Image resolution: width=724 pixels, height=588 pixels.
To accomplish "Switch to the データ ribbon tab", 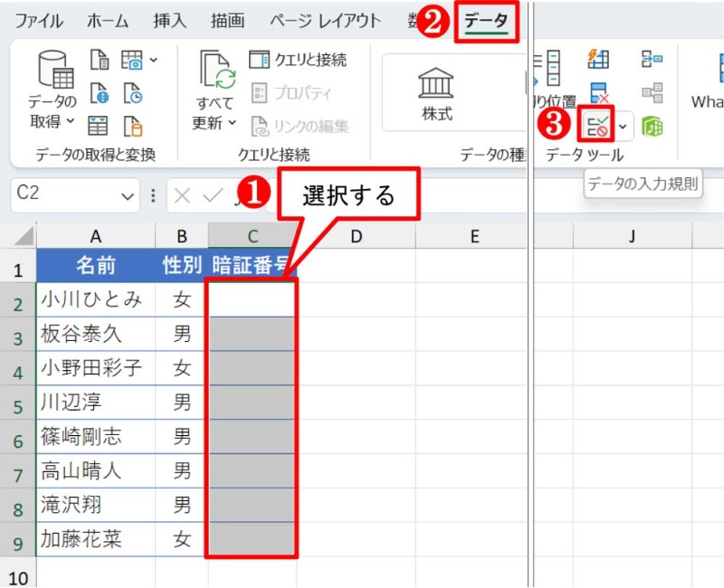I will (x=486, y=22).
